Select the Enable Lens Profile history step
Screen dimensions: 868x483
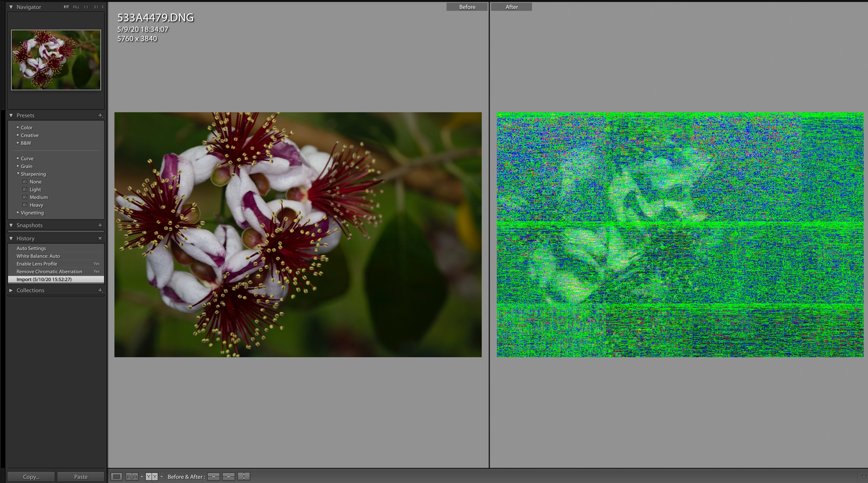37,264
